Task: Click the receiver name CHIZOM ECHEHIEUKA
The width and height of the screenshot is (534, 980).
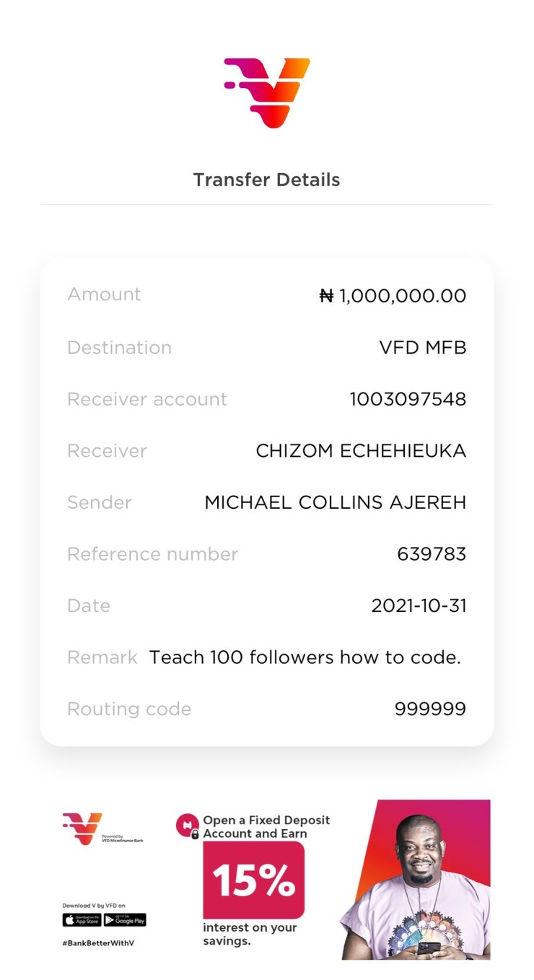Action: tap(361, 451)
